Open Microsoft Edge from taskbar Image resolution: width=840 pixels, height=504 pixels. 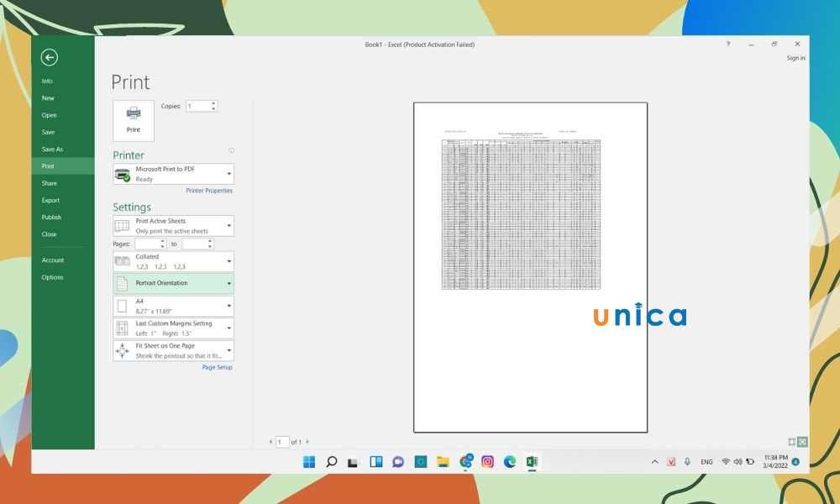[510, 462]
